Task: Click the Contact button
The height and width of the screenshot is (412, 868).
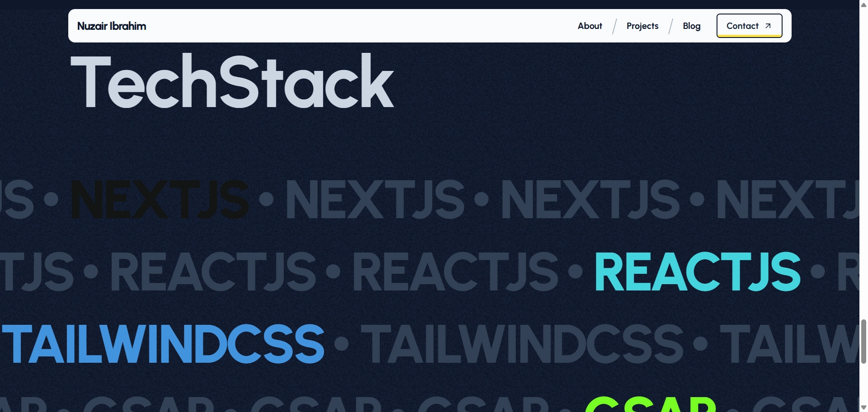Action: coord(749,26)
